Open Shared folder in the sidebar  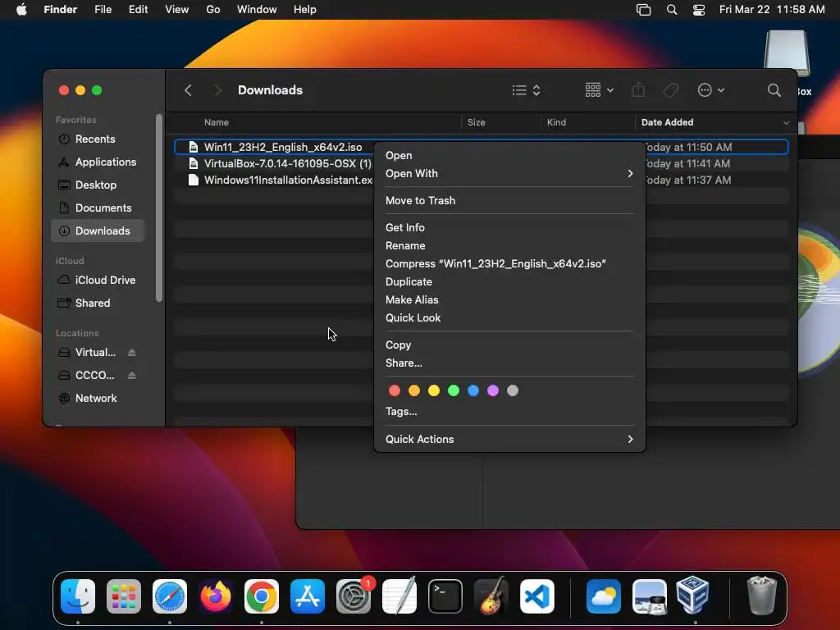tap(93, 304)
